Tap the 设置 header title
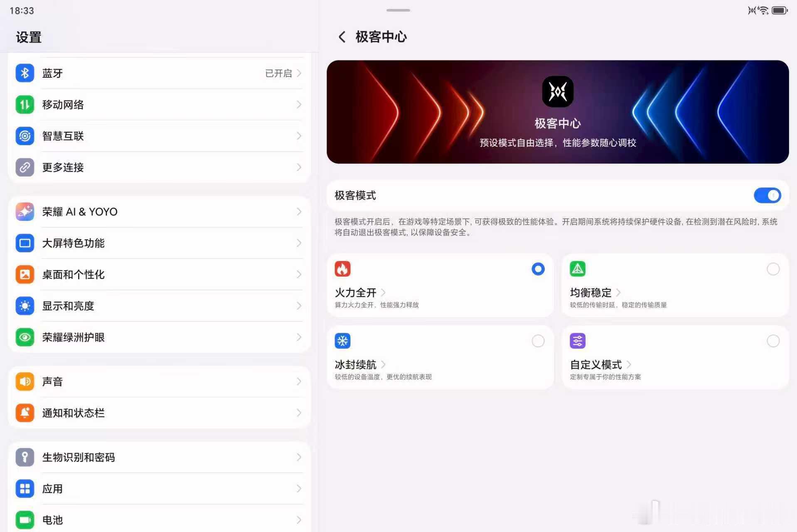The image size is (797, 532). coord(29,37)
